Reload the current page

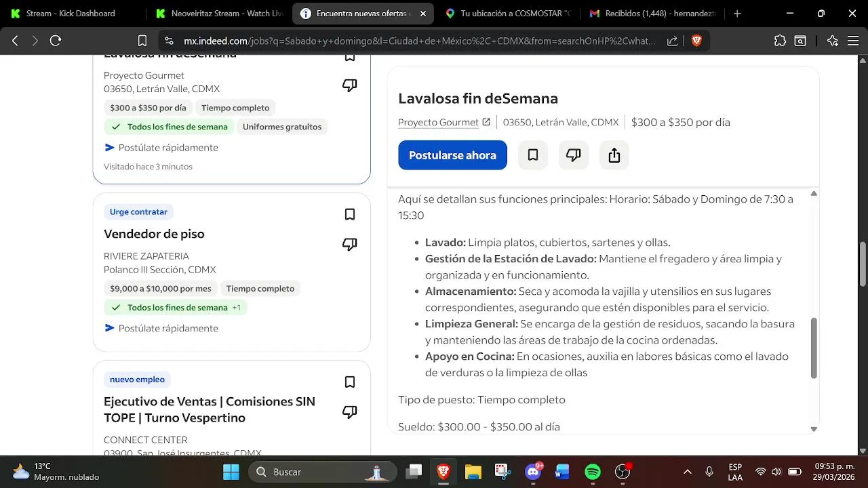[x=56, y=41]
